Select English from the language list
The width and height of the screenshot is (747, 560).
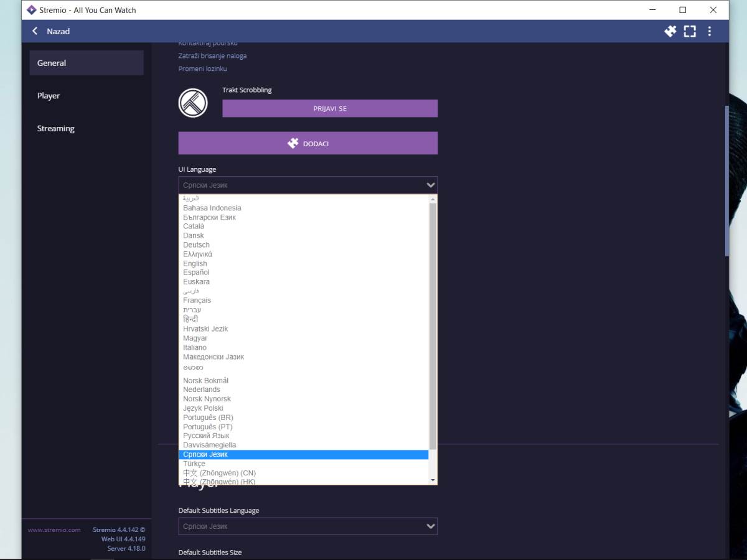tap(195, 263)
